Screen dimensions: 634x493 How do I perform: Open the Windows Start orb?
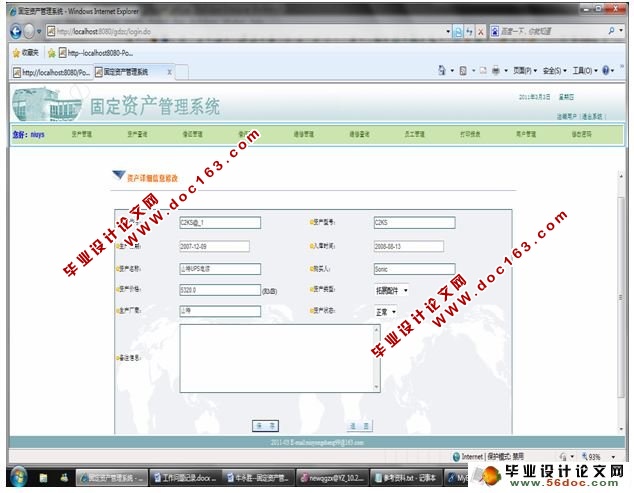pos(18,477)
